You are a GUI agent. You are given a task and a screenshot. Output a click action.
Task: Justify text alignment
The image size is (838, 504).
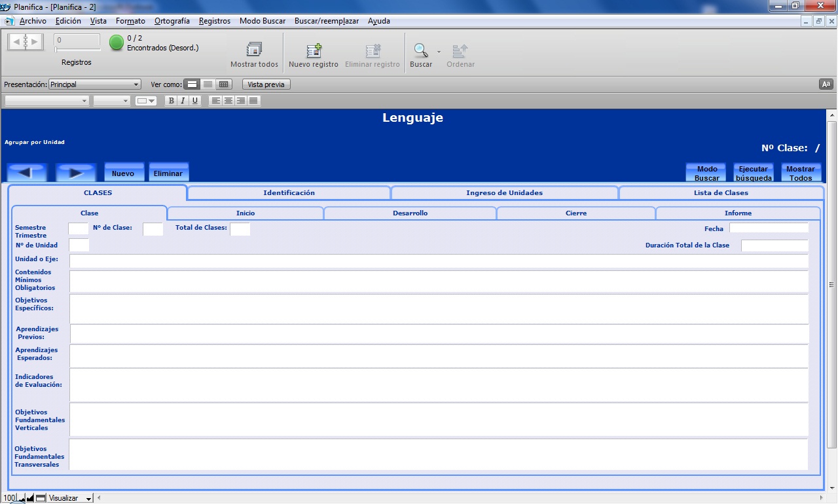[x=253, y=101]
